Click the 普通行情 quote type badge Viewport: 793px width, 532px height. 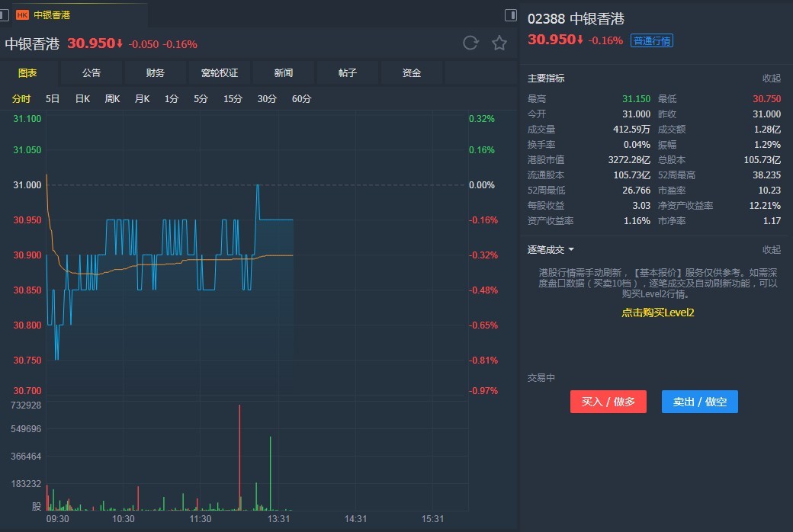pos(652,41)
